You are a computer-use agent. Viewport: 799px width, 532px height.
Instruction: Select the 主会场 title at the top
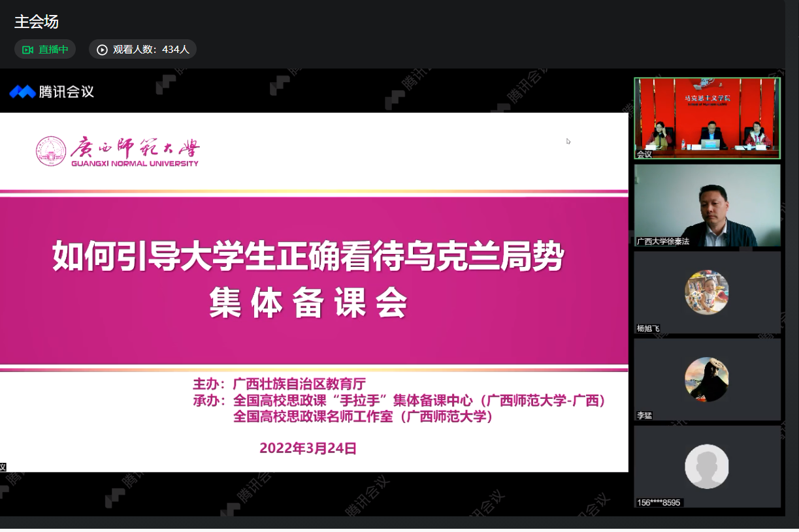coord(37,22)
